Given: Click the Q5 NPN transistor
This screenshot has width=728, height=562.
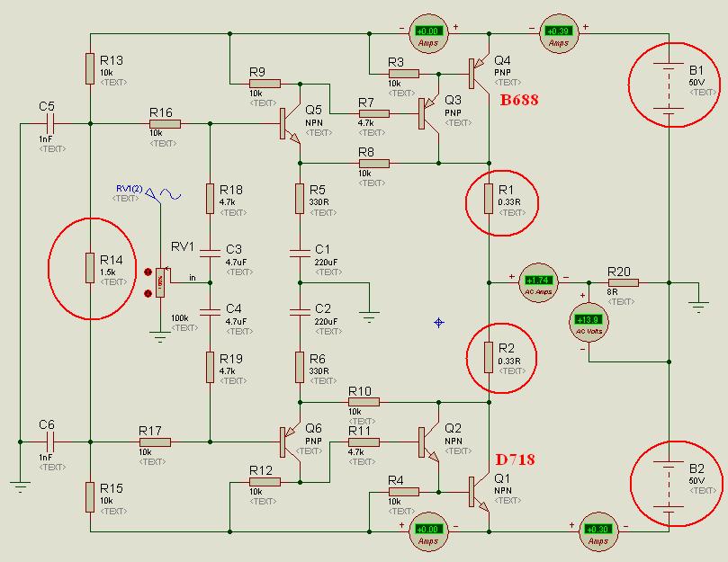Looking at the screenshot, I should tap(290, 124).
